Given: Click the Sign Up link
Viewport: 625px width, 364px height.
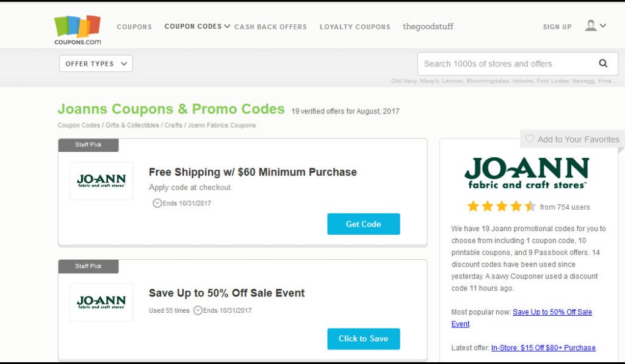Looking at the screenshot, I should [x=557, y=27].
